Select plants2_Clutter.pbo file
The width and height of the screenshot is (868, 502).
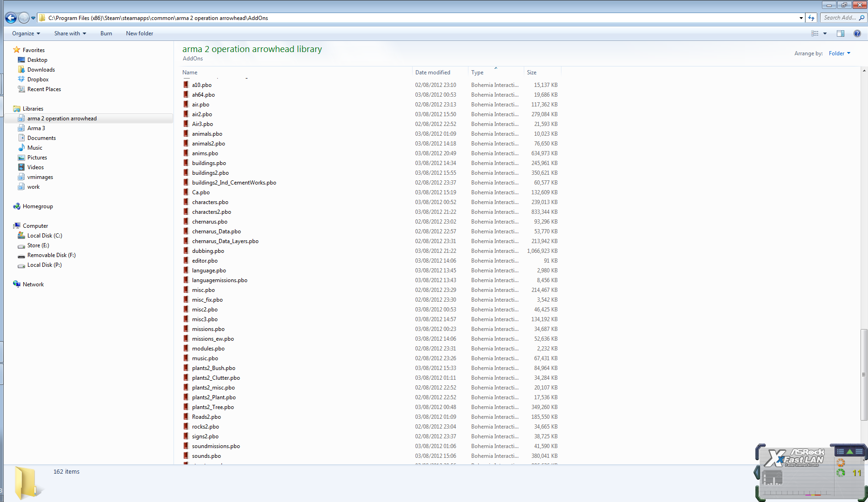pyautogui.click(x=216, y=378)
